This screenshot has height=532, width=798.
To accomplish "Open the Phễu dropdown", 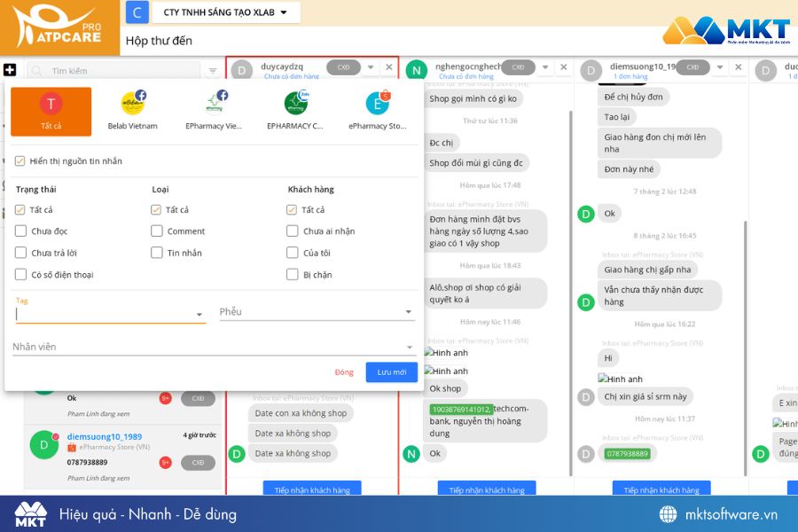I will [317, 311].
